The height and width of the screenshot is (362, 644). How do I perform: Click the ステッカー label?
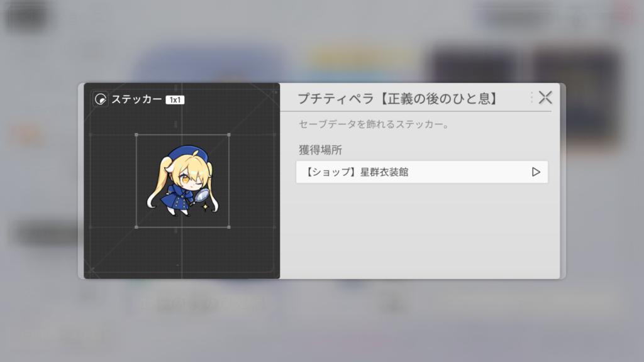136,99
